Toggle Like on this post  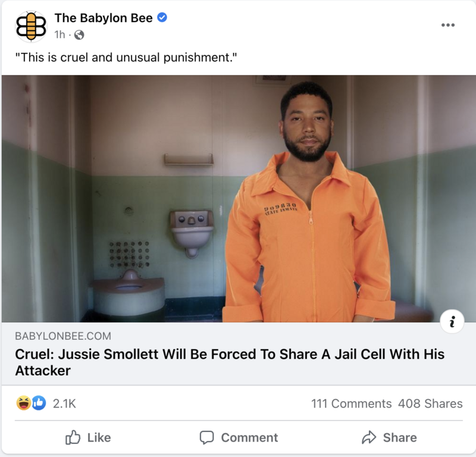[x=88, y=437]
